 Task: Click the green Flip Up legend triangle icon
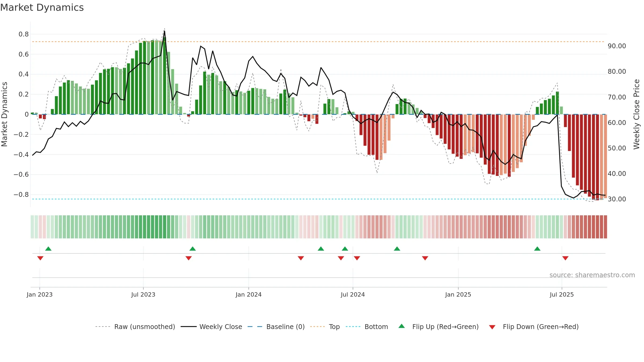[402, 326]
